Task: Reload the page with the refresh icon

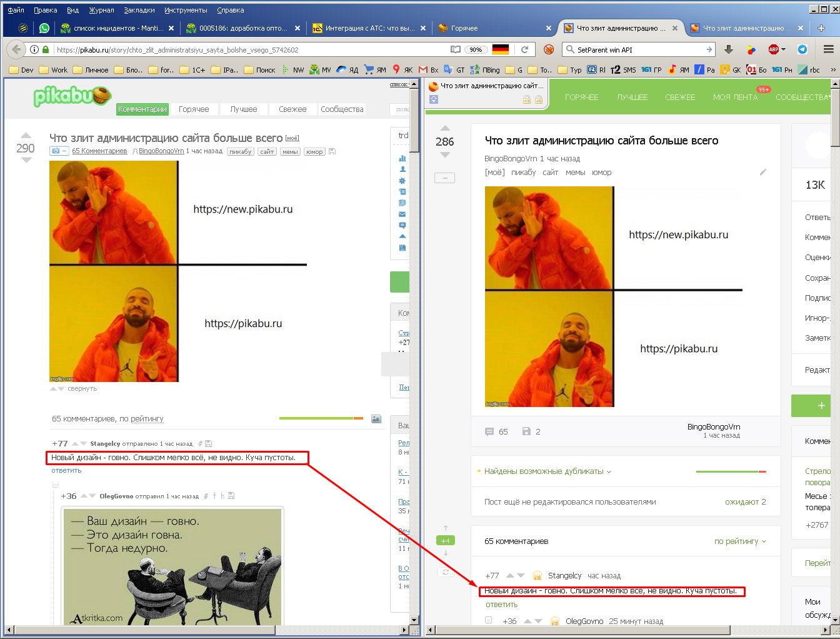Action: tap(525, 49)
